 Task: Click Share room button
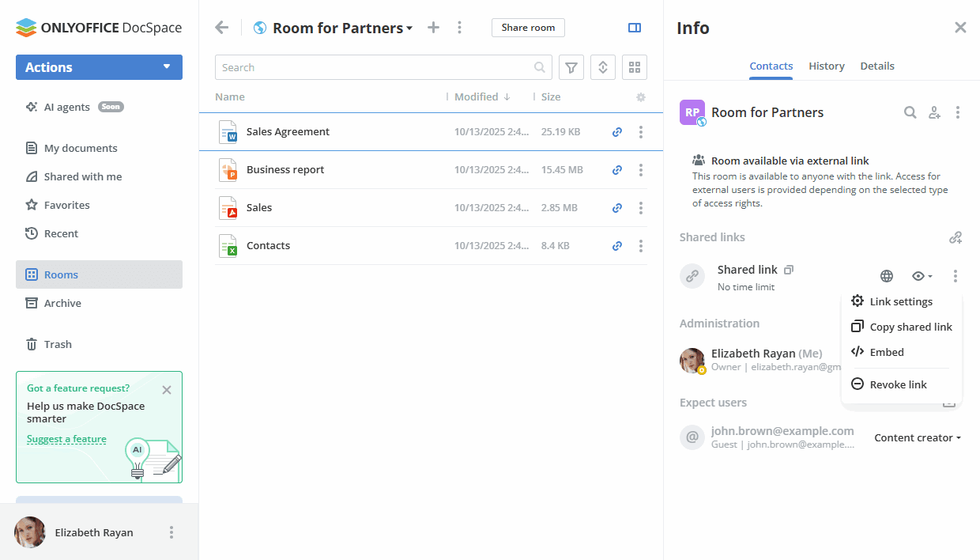pyautogui.click(x=528, y=28)
